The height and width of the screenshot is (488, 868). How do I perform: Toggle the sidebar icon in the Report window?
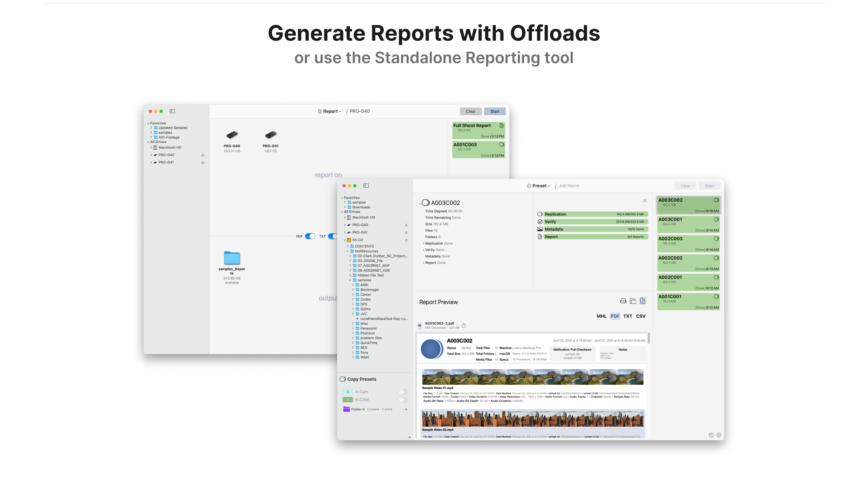tap(173, 111)
